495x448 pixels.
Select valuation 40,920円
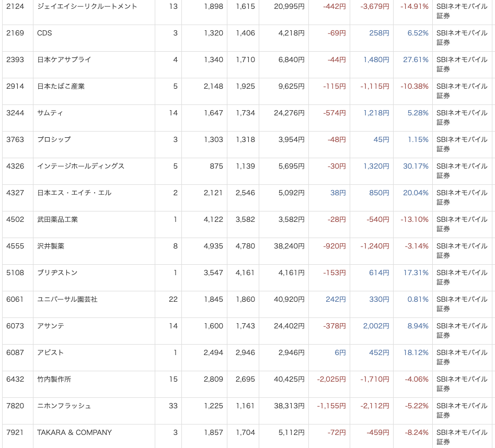pyautogui.click(x=289, y=299)
